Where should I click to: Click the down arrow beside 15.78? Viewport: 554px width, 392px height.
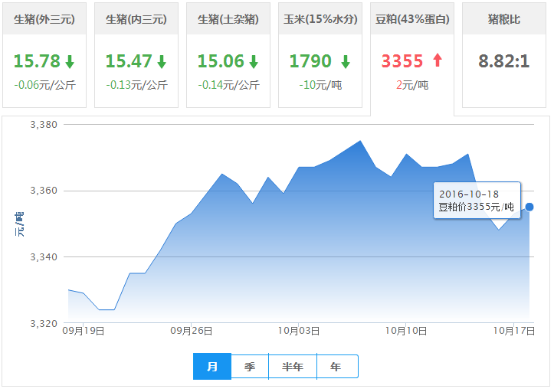70,61
